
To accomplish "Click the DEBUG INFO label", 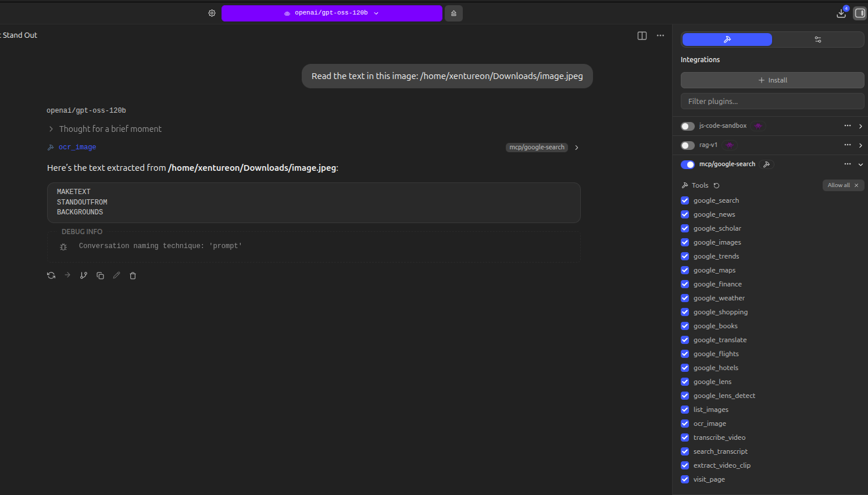I will tap(82, 232).
